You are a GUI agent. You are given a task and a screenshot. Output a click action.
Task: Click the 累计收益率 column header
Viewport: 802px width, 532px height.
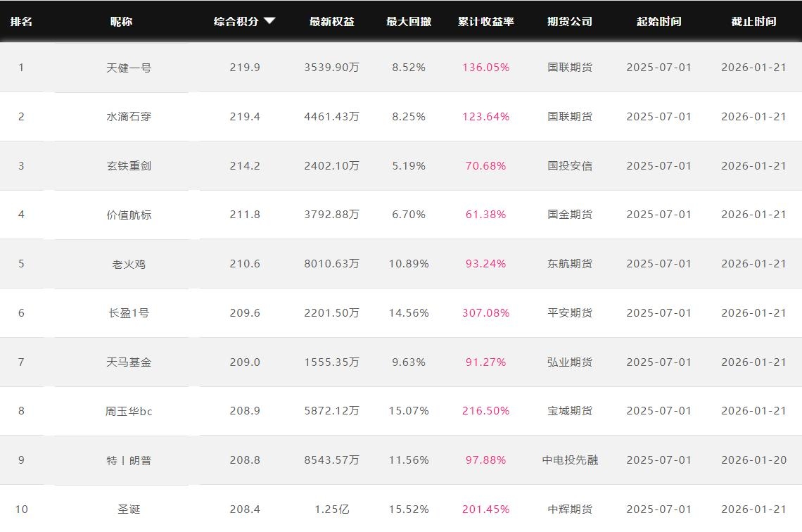point(485,21)
